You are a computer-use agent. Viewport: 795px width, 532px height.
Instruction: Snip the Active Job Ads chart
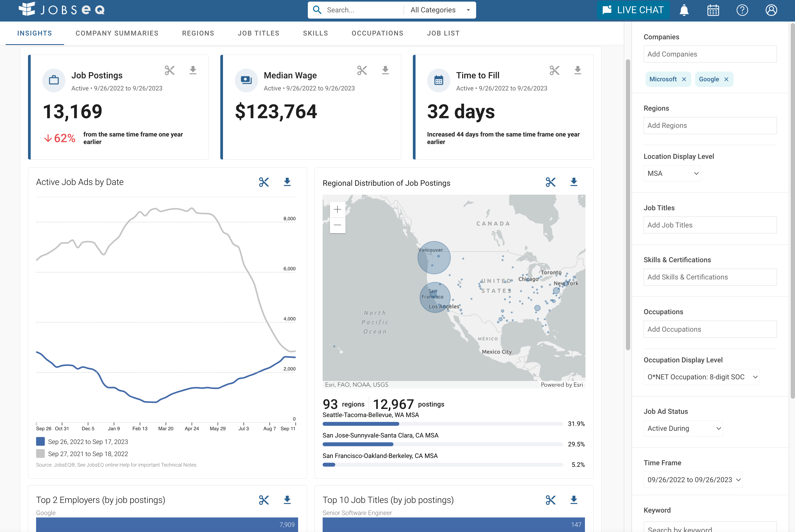point(264,182)
